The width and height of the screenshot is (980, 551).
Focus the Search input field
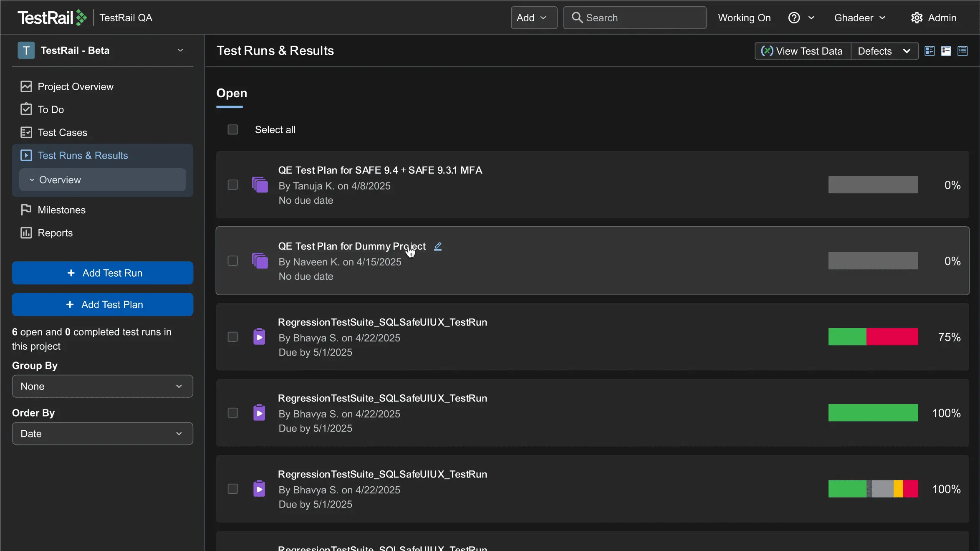[635, 18]
